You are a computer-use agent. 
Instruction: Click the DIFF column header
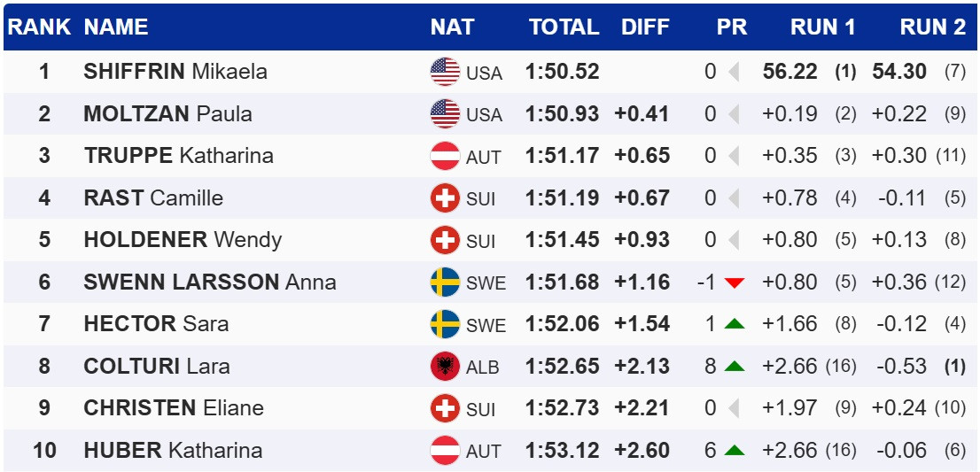pyautogui.click(x=645, y=27)
